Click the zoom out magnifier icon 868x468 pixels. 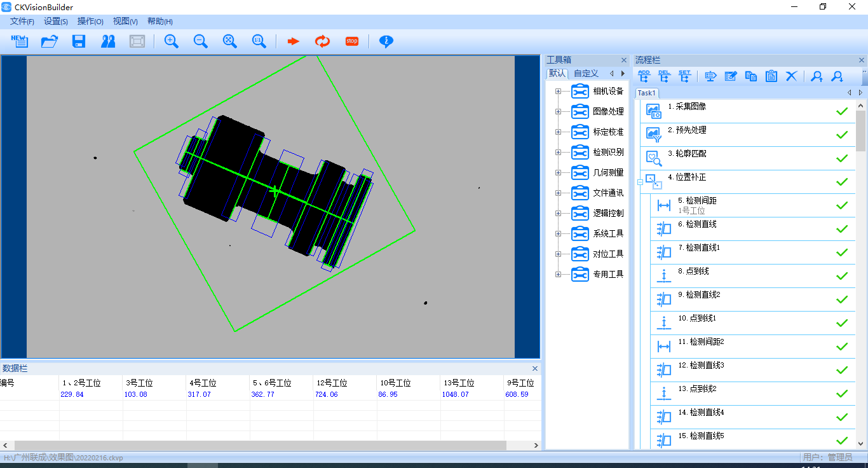pos(201,41)
